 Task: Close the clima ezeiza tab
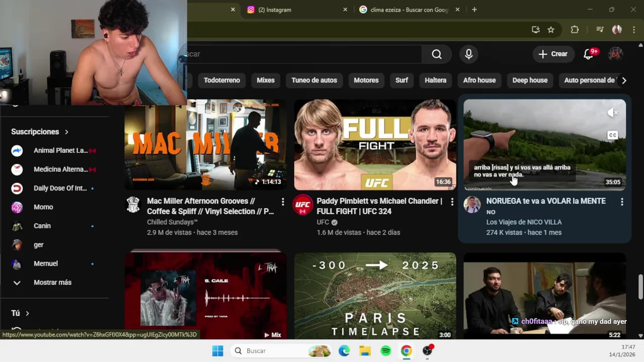pos(457,10)
